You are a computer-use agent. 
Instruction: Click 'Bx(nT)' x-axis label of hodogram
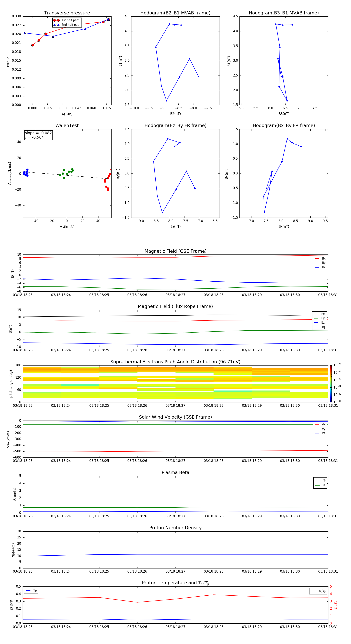(x=284, y=227)
